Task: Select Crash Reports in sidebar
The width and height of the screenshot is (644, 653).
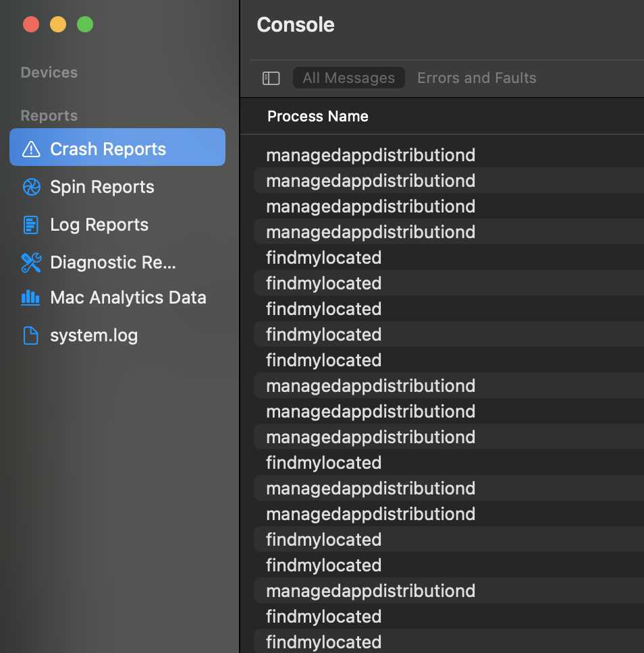Action: click(x=117, y=147)
